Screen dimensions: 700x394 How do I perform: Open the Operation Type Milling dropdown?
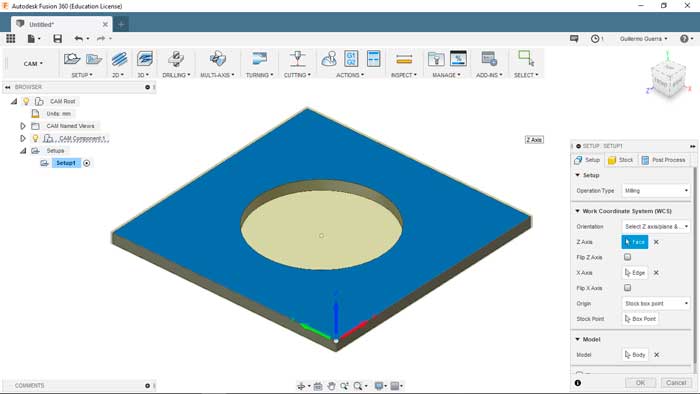(x=656, y=191)
